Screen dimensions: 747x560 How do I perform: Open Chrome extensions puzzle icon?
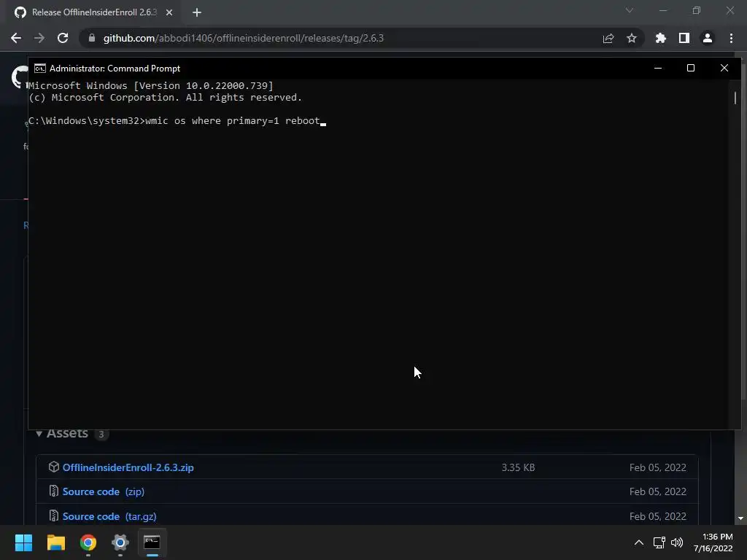[661, 38]
